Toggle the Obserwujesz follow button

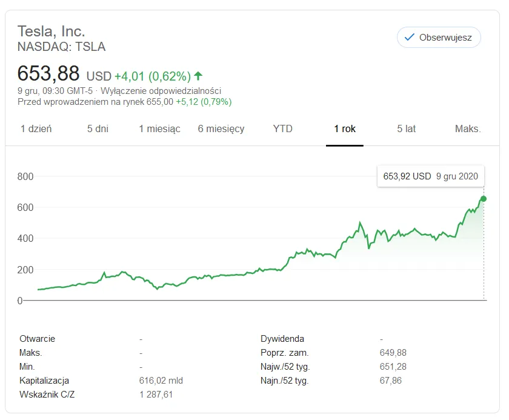[x=439, y=38]
